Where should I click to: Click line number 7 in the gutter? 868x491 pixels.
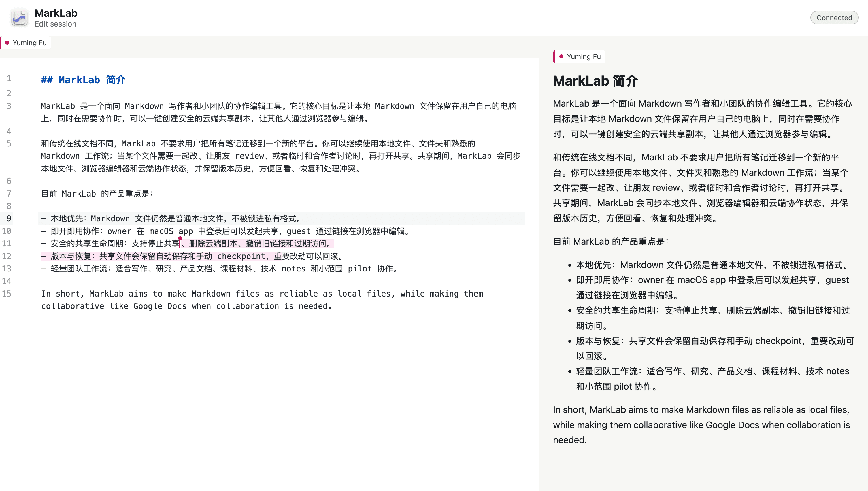(9, 194)
